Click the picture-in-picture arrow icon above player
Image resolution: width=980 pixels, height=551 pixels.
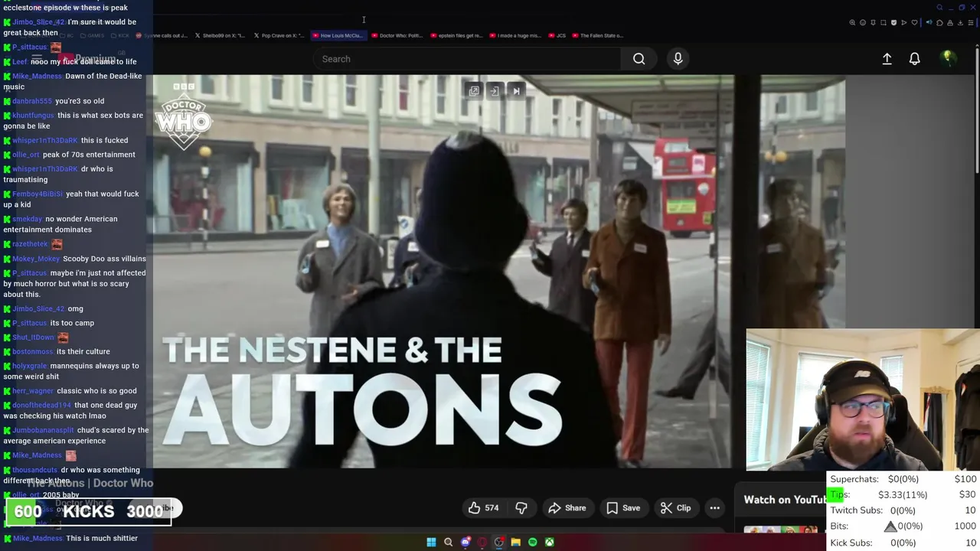coord(495,91)
